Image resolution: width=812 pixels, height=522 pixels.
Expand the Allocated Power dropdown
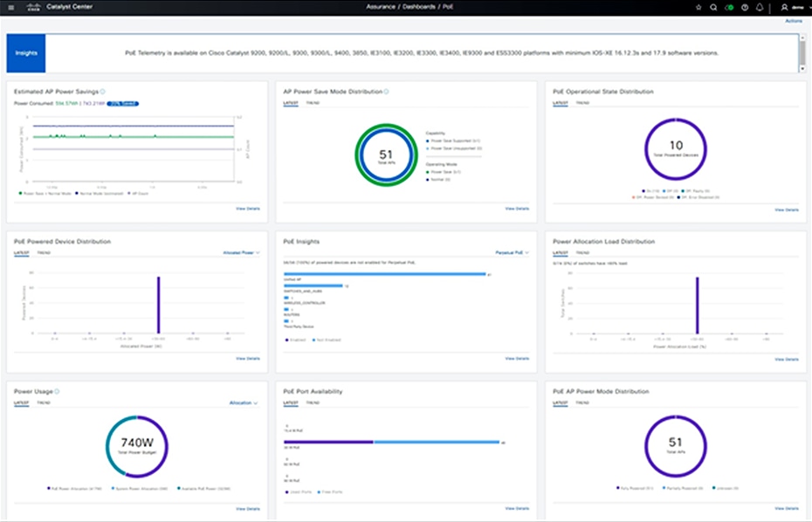(243, 252)
